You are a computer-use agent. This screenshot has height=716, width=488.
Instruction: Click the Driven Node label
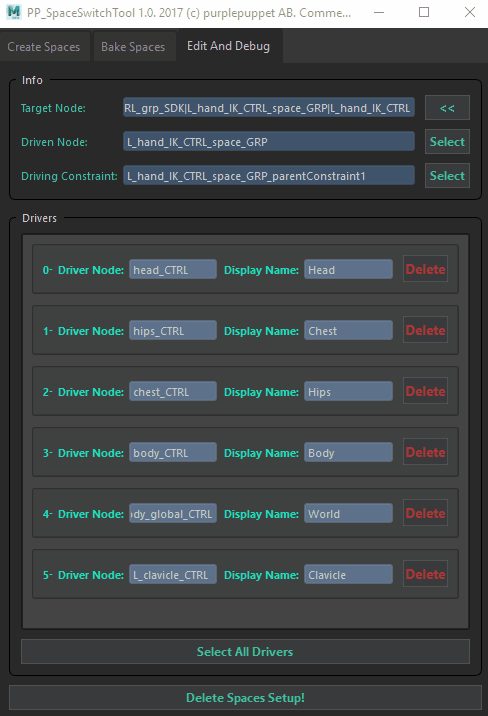tap(54, 142)
